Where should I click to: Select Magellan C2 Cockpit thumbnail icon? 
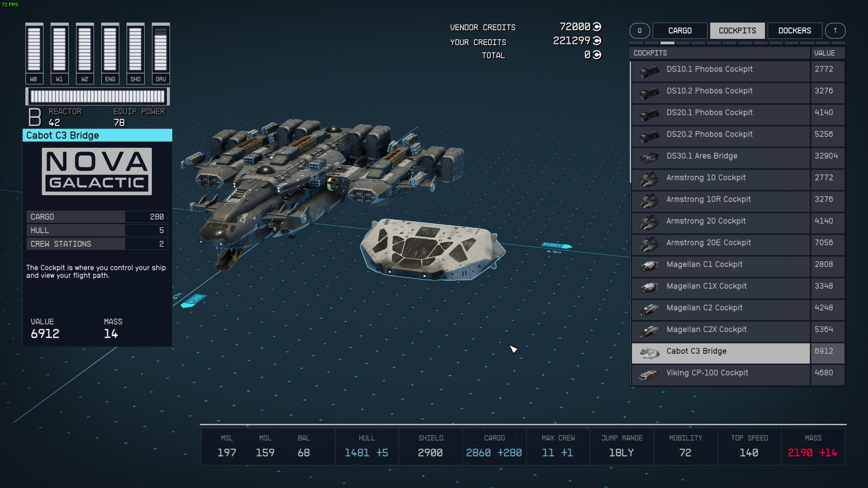649,310
